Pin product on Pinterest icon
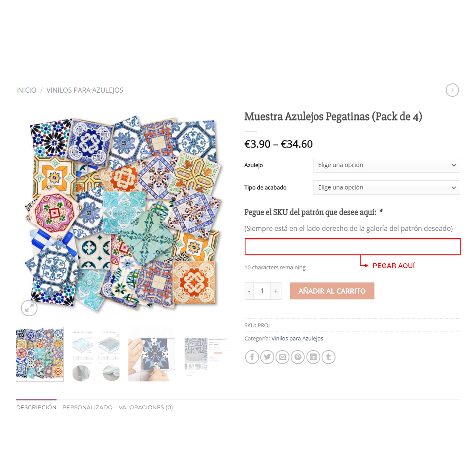Viewport: 476px width, 476px height. click(298, 357)
